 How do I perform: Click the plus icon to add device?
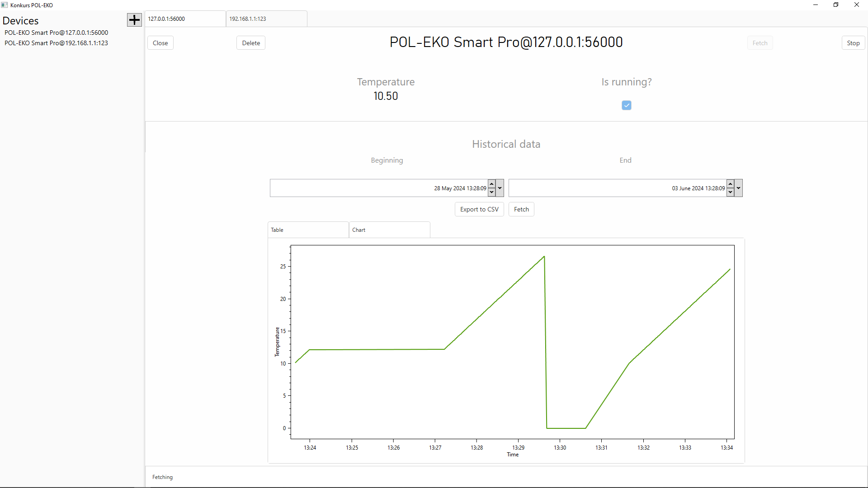tap(134, 20)
